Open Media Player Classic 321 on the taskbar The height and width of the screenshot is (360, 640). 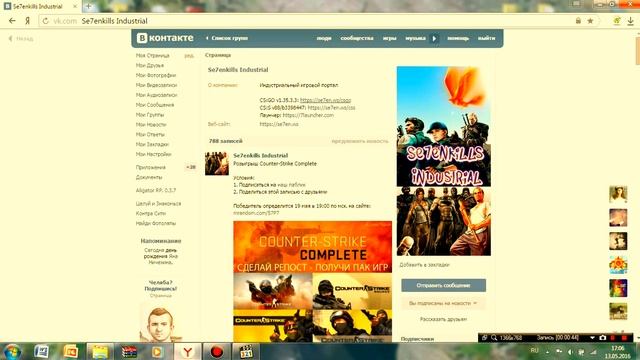point(246,351)
